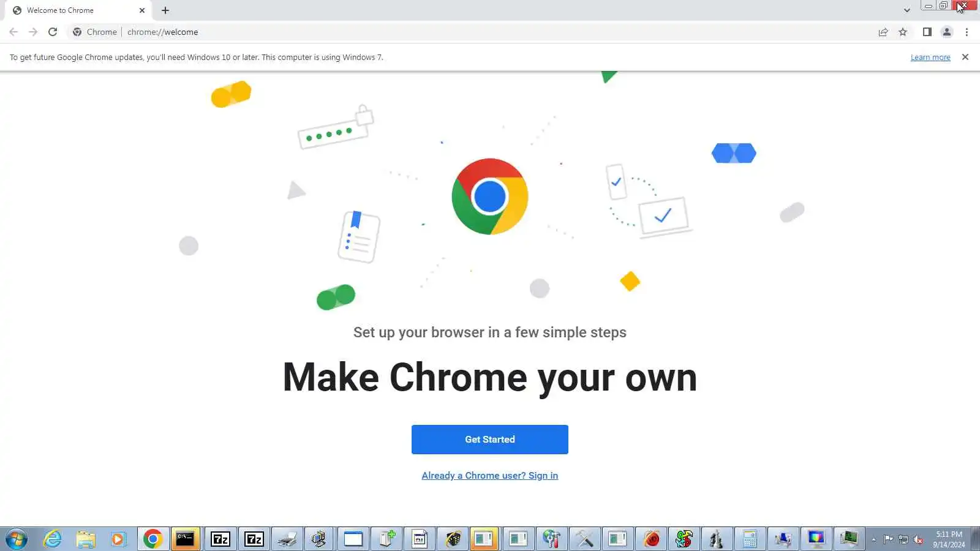980x551 pixels.
Task: Open the share this page icon
Action: tap(883, 32)
